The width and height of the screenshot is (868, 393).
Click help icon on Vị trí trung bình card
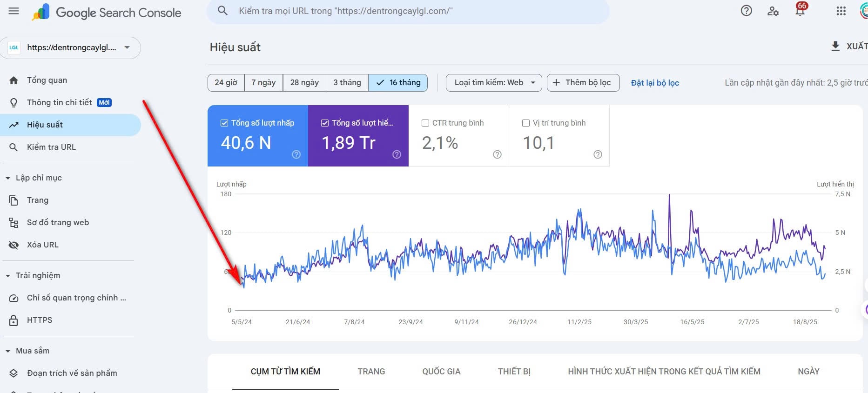[598, 154]
